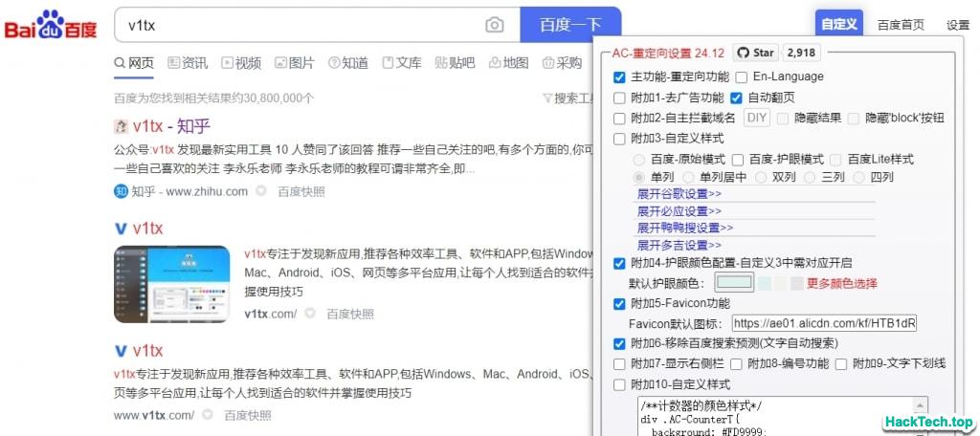
Task: Select the 双列 radio button
Action: point(761,178)
